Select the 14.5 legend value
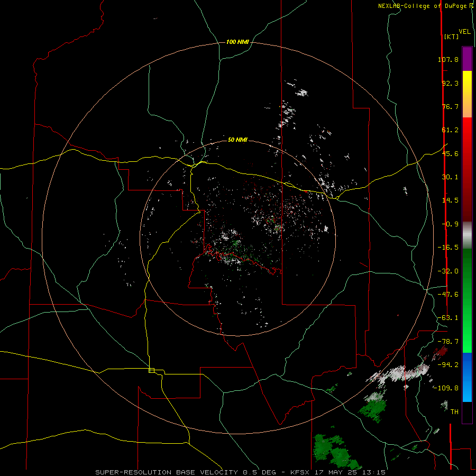Screen dimensions: 476x476 coord(450,200)
